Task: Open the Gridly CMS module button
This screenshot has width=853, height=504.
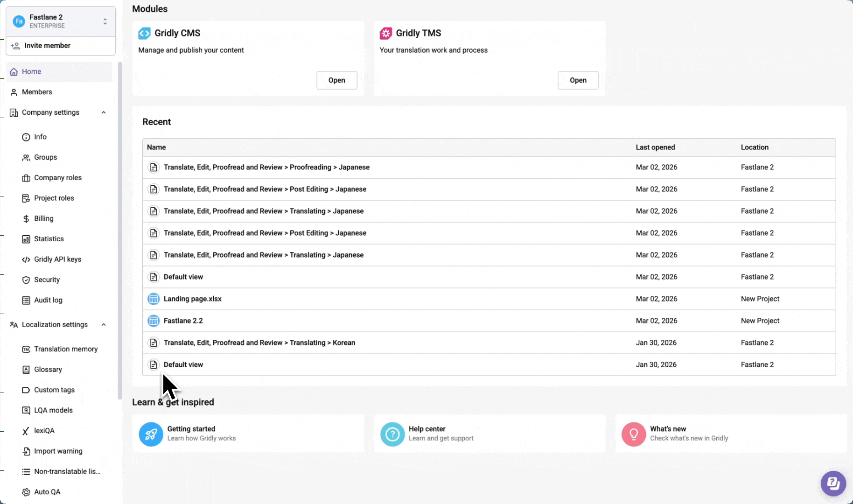Action: coord(336,80)
